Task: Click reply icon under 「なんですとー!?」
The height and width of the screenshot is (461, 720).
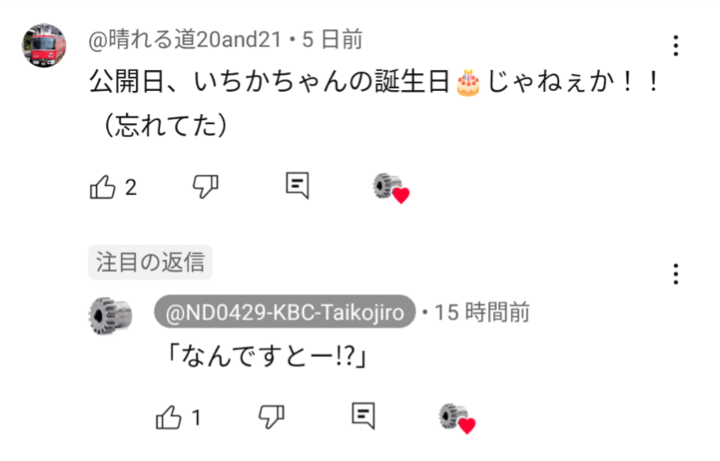Action: pos(363,416)
